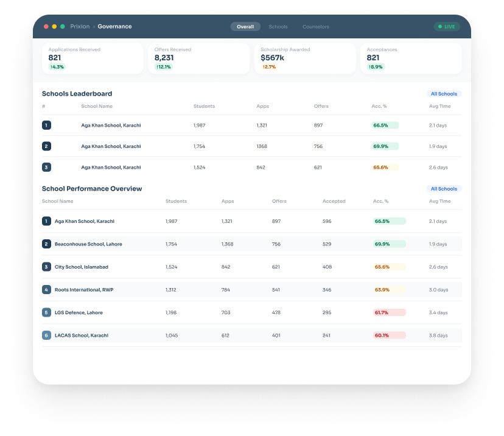The height and width of the screenshot is (436, 504).
Task: Click the 8.9% growth badge
Action: coord(376,67)
